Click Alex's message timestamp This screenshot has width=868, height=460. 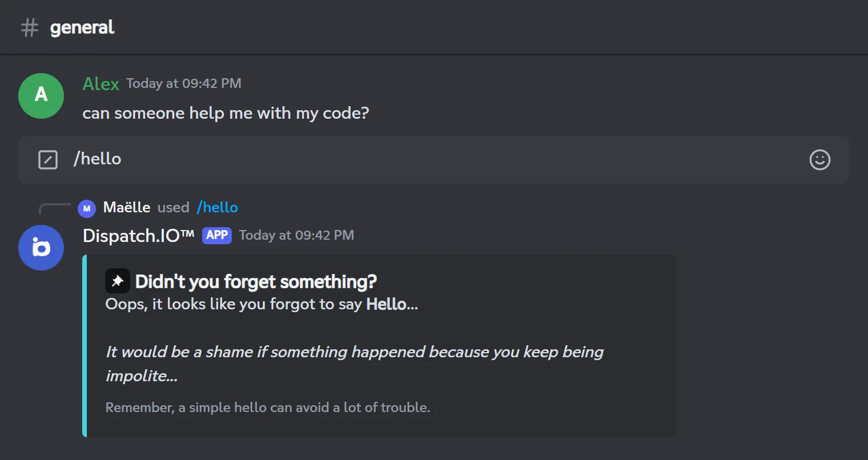pyautogui.click(x=184, y=83)
